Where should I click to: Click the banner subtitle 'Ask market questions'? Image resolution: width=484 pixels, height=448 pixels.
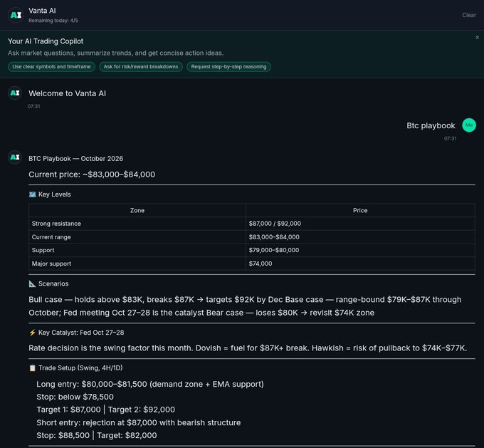click(x=115, y=53)
